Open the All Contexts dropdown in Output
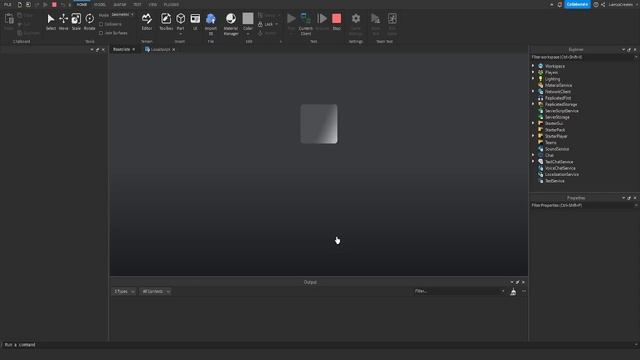 [156, 291]
